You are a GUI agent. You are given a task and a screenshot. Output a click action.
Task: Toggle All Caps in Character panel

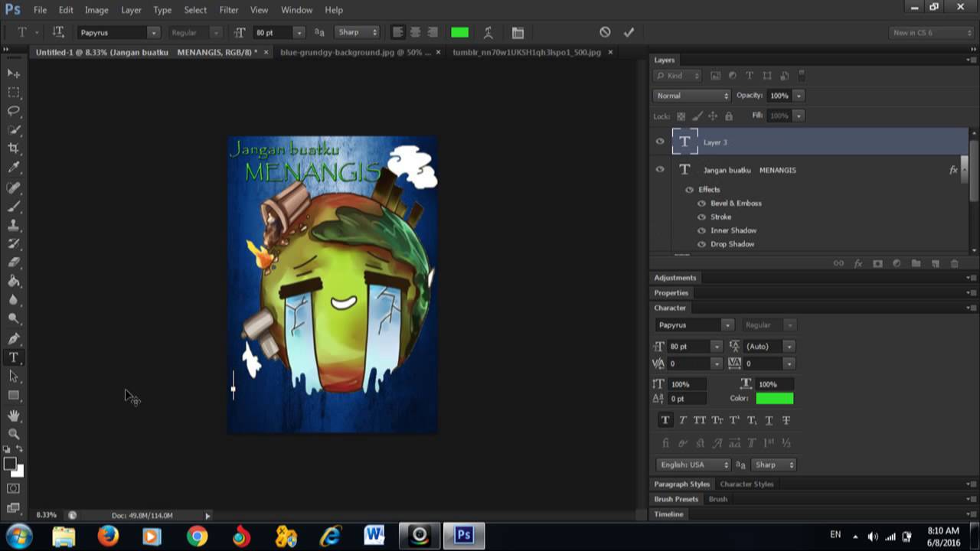point(699,420)
